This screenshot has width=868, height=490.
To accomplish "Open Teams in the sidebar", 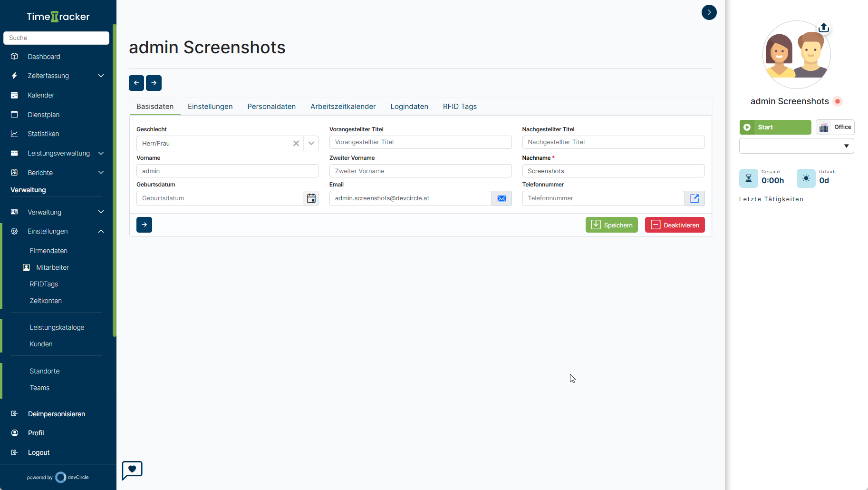I will pos(39,388).
